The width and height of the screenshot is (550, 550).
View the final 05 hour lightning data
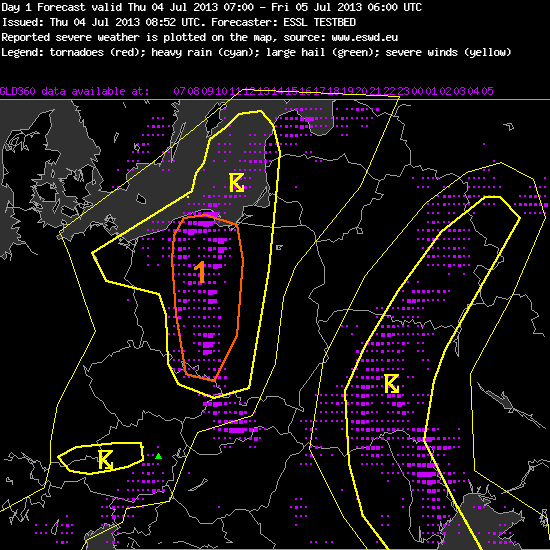(x=488, y=91)
